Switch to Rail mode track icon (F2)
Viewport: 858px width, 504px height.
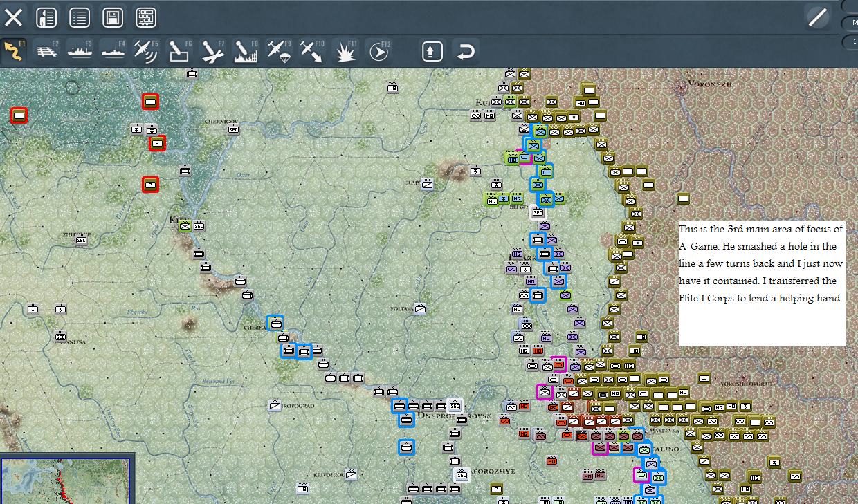point(47,51)
